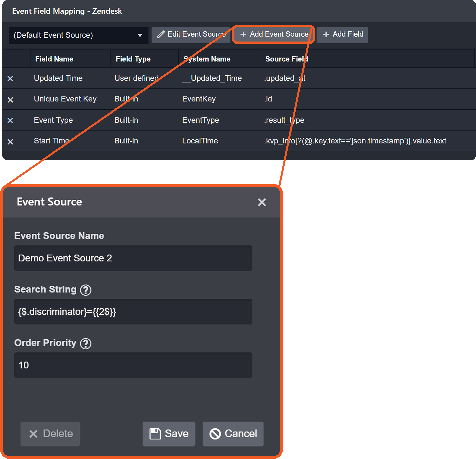The width and height of the screenshot is (476, 459).
Task: Remove the Event Type row
Action: (10, 120)
